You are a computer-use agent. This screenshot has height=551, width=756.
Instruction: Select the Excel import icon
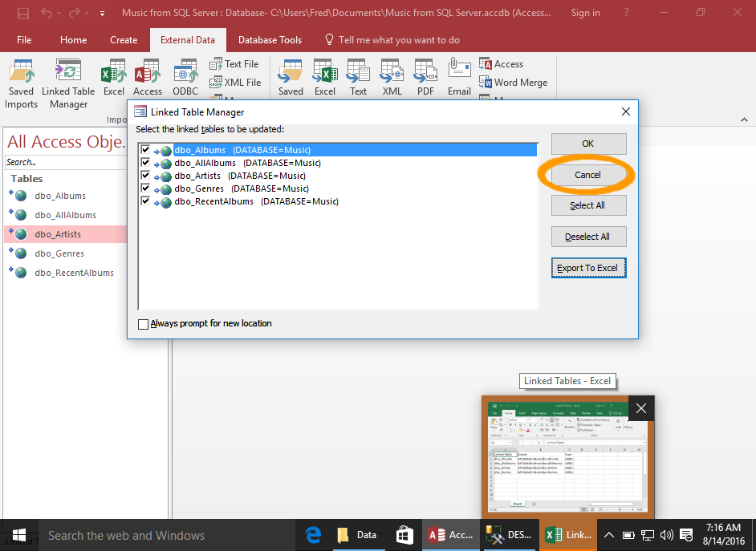coord(113,76)
